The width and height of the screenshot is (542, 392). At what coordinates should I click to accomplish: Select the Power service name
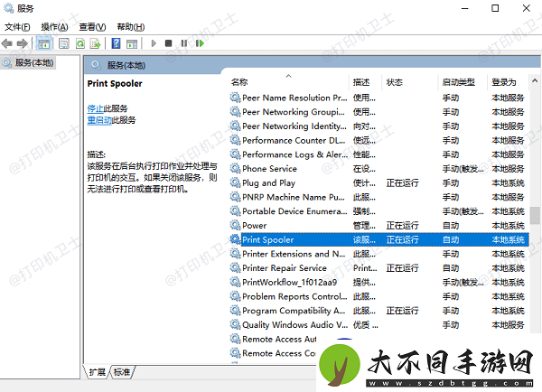coord(255,226)
